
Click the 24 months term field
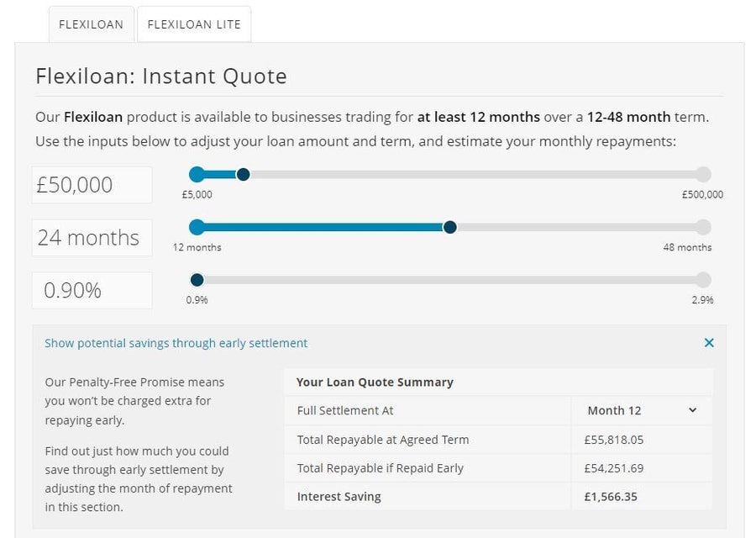click(92, 238)
